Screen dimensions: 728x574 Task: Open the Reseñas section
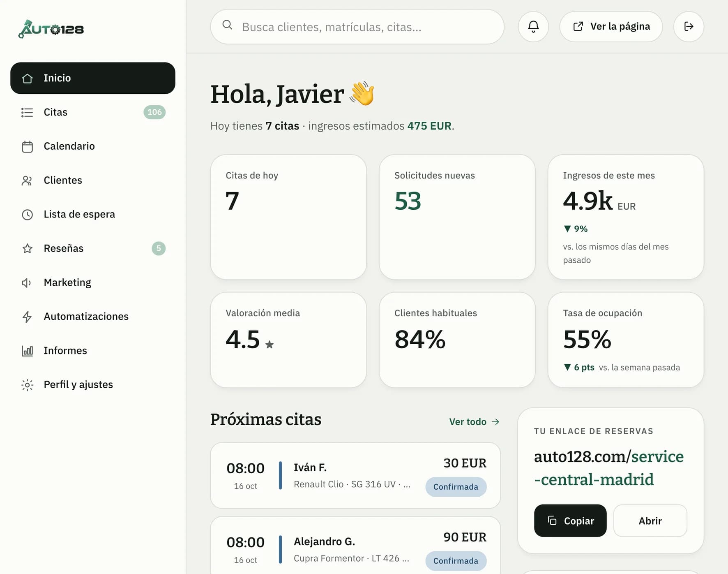pos(93,248)
